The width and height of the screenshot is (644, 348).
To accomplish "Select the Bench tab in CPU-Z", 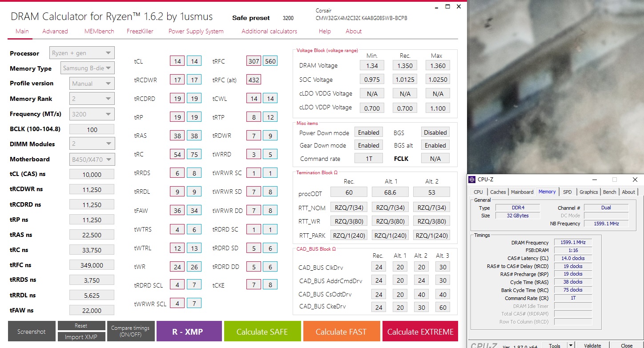I will [x=609, y=192].
